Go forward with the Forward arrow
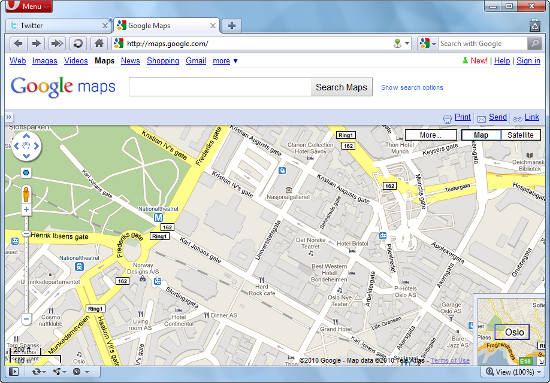Image resolution: width=550 pixels, height=383 pixels. (36, 43)
